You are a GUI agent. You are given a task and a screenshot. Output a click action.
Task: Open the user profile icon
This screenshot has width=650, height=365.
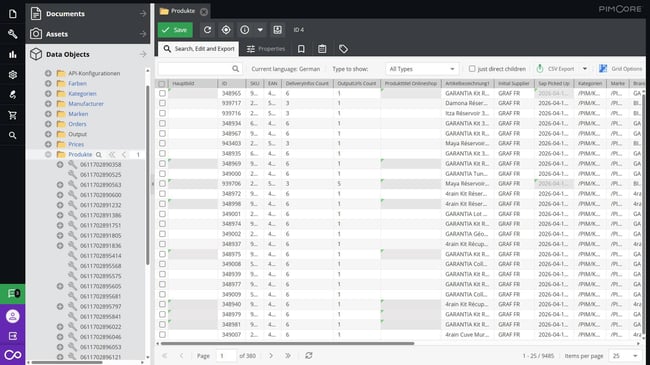pos(13,316)
